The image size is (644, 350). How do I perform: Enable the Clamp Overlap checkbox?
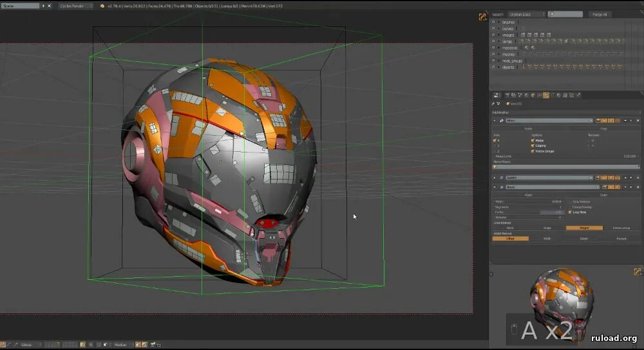570,207
